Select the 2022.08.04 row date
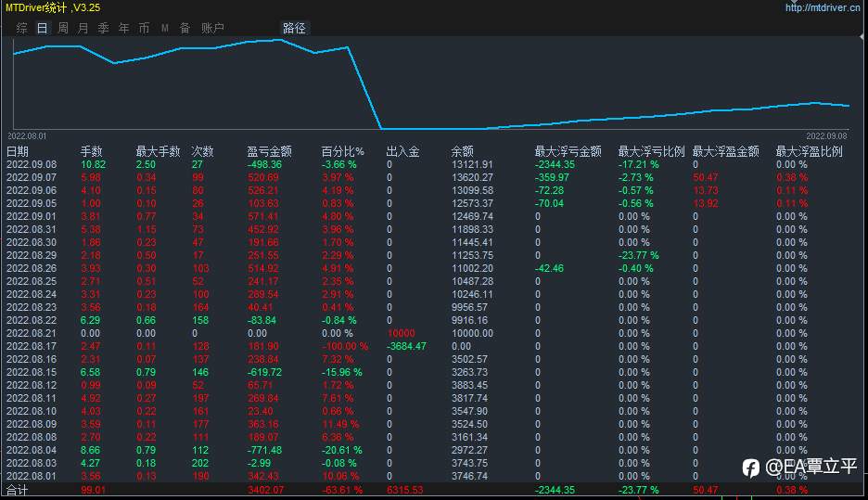This screenshot has width=868, height=500. pyautogui.click(x=32, y=450)
